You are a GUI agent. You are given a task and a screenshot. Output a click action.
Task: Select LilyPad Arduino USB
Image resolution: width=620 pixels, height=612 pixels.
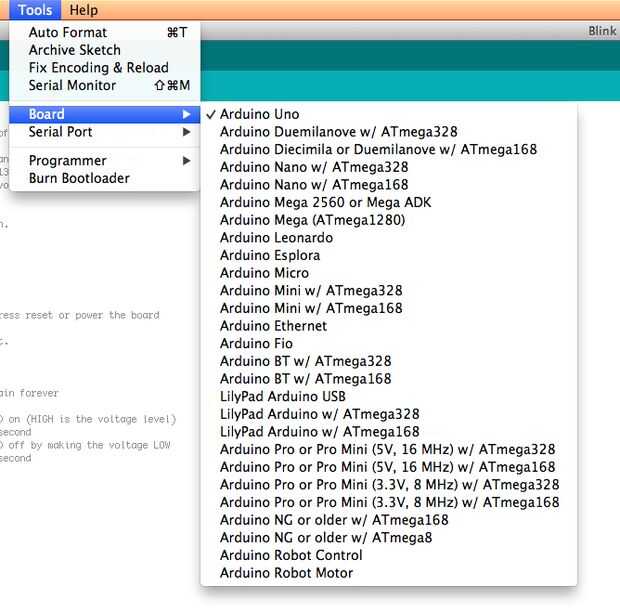pos(389,396)
